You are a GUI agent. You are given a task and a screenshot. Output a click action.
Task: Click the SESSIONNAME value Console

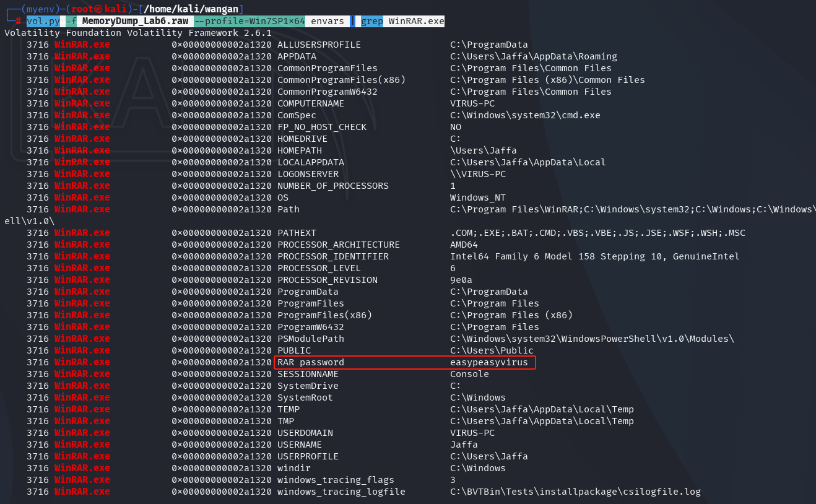point(469,374)
